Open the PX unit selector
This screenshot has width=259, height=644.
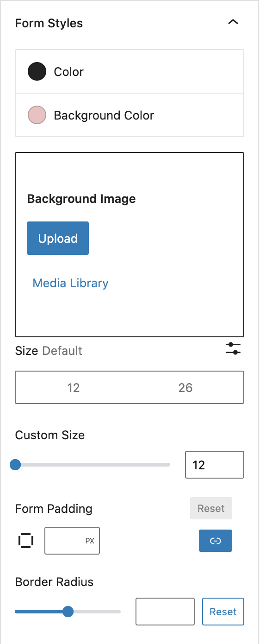90,541
